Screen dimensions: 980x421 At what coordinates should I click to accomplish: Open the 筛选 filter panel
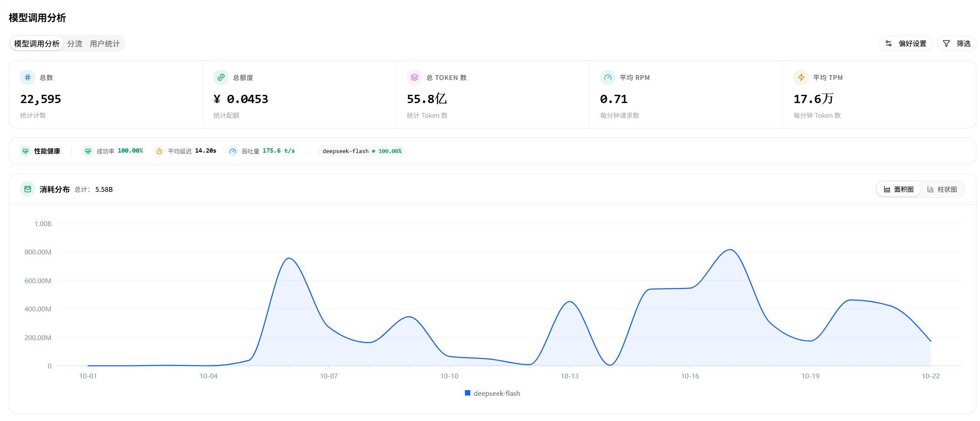[957, 43]
